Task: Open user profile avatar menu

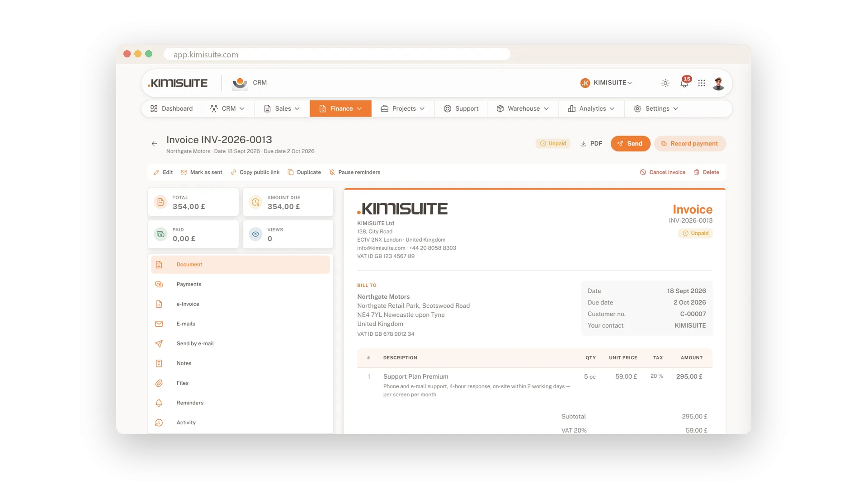Action: [718, 83]
